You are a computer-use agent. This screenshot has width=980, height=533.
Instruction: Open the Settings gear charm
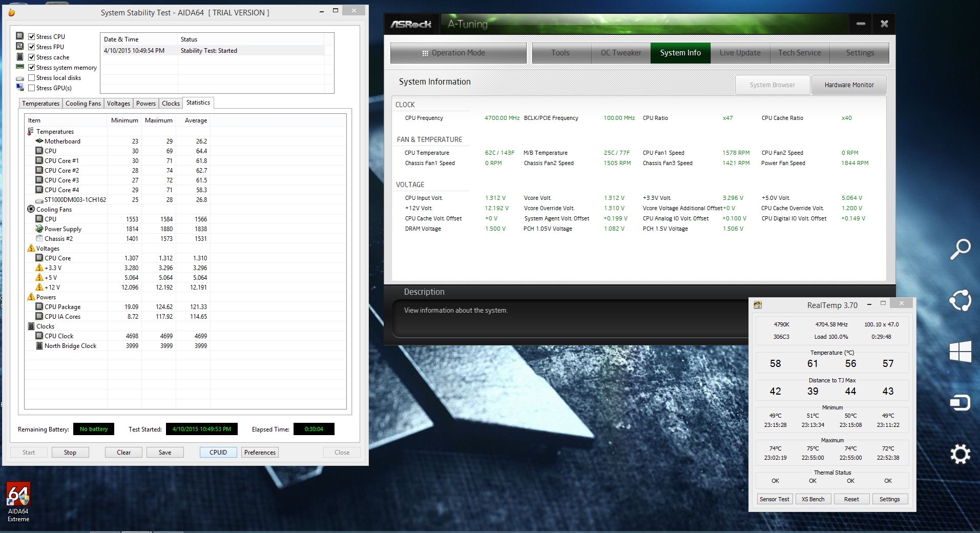click(960, 454)
